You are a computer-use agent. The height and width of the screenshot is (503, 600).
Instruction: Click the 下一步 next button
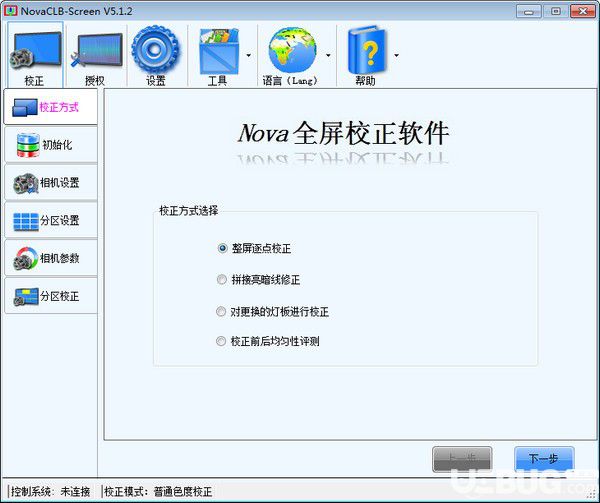pyautogui.click(x=544, y=459)
